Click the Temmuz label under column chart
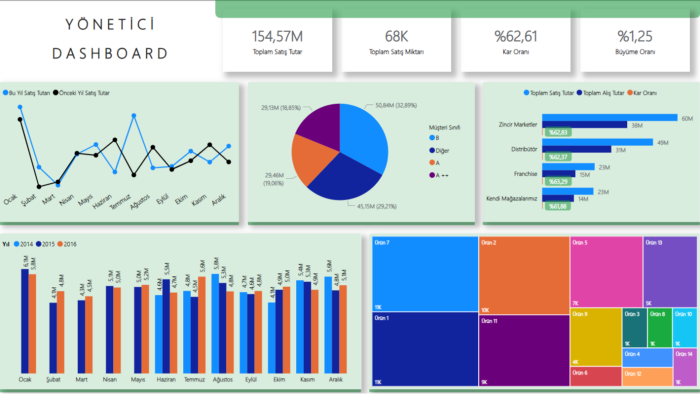 pos(194,379)
